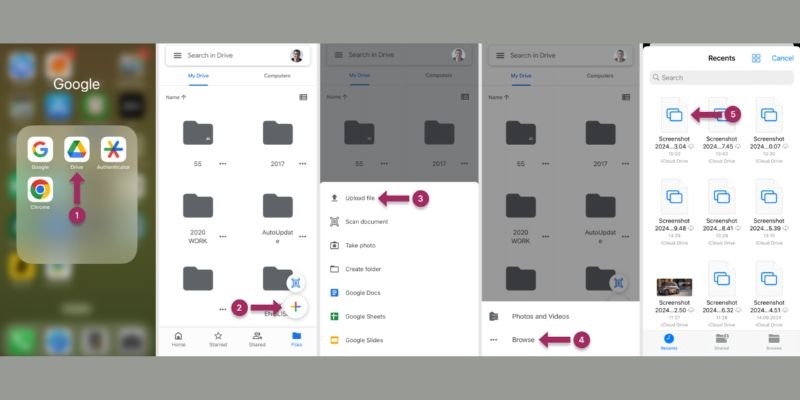The height and width of the screenshot is (400, 800).
Task: Switch to grid view icon in Recents picker
Action: point(756,58)
